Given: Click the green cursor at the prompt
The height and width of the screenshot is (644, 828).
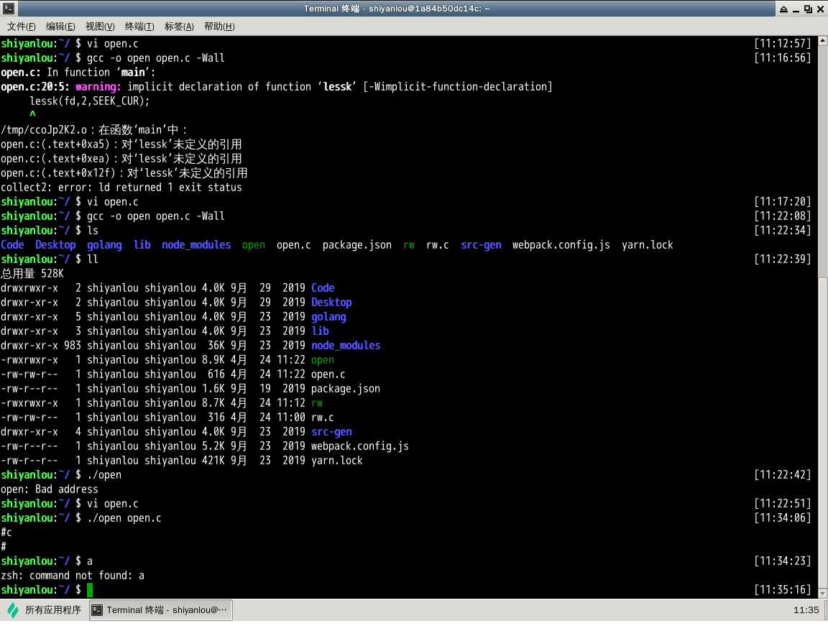Looking at the screenshot, I should click(x=90, y=589).
